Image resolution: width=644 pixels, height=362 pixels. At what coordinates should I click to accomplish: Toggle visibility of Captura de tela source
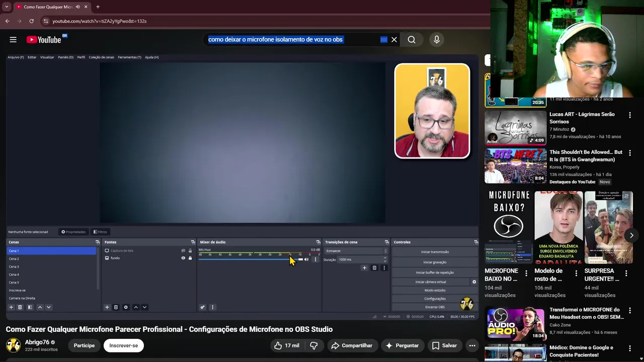click(x=183, y=250)
